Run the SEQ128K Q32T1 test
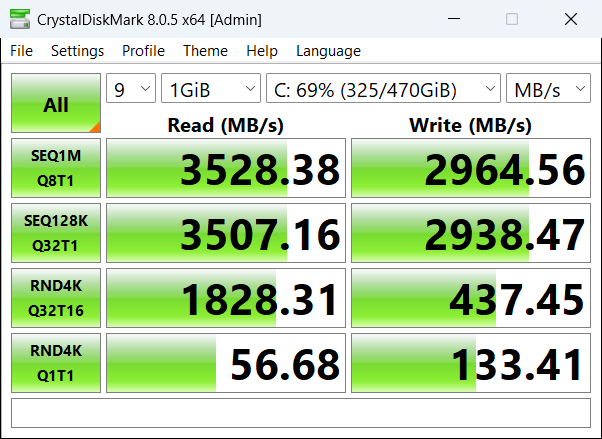The height and width of the screenshot is (439, 602). pos(56,233)
